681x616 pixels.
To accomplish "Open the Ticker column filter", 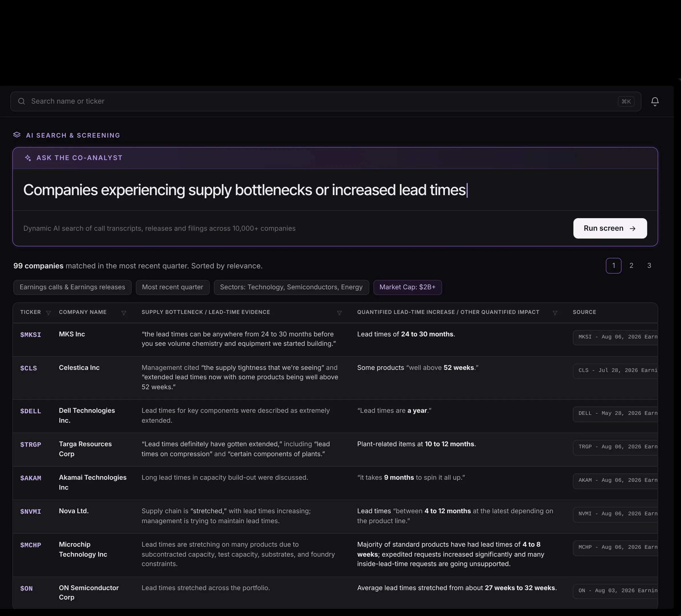I will [x=48, y=313].
